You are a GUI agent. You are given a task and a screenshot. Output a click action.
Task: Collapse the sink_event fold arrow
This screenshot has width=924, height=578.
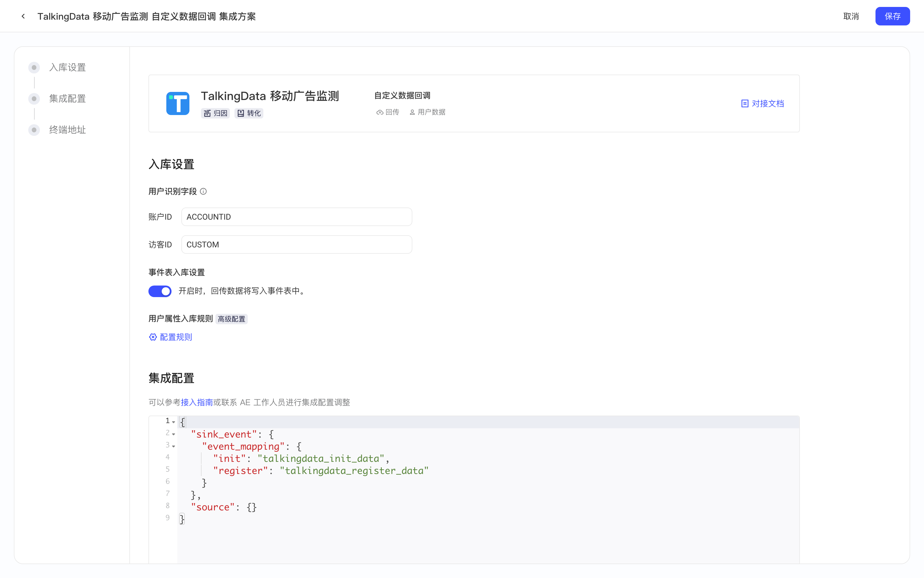click(x=174, y=434)
